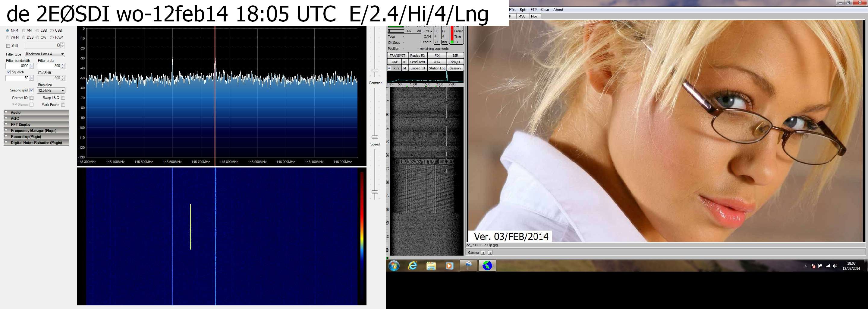Open the Pic/QSL button

pos(455,62)
